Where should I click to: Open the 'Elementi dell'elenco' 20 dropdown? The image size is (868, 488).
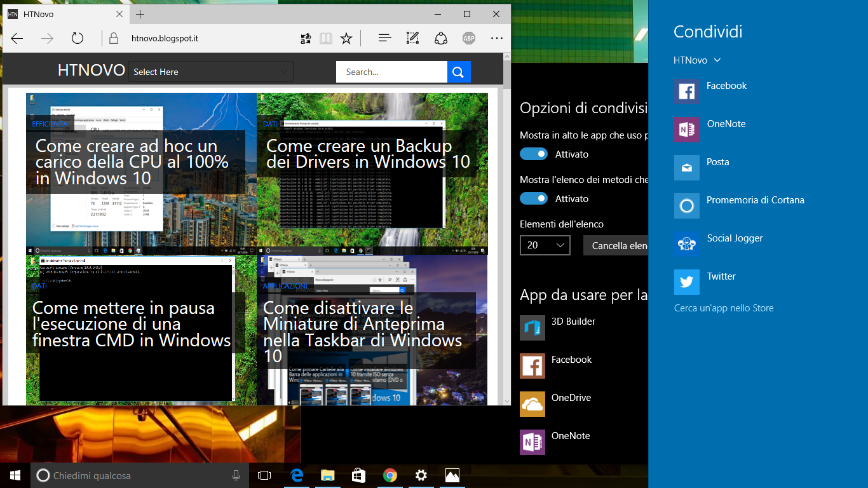click(x=545, y=245)
